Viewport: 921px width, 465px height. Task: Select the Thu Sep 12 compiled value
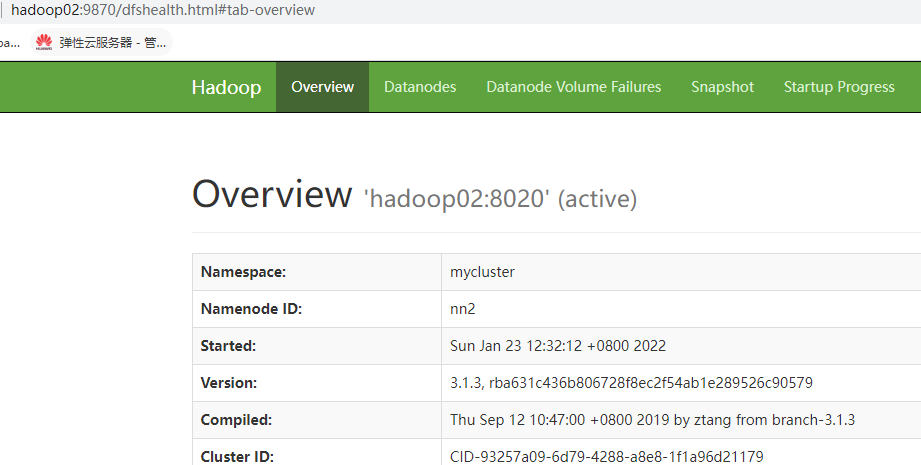[x=653, y=420]
